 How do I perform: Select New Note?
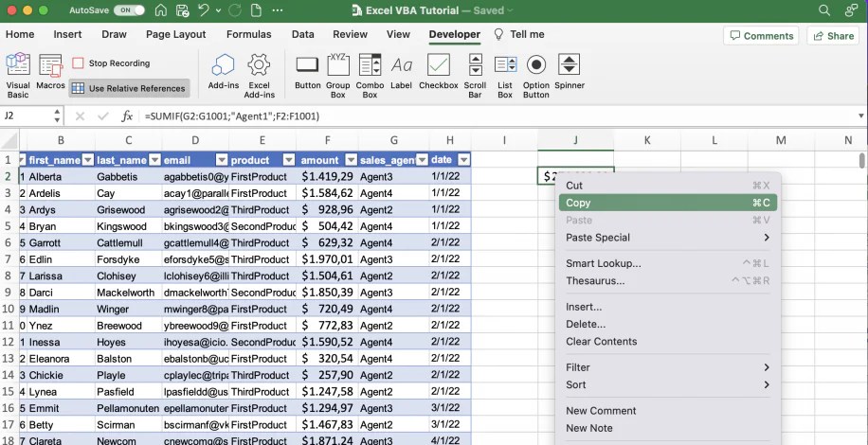click(668, 428)
